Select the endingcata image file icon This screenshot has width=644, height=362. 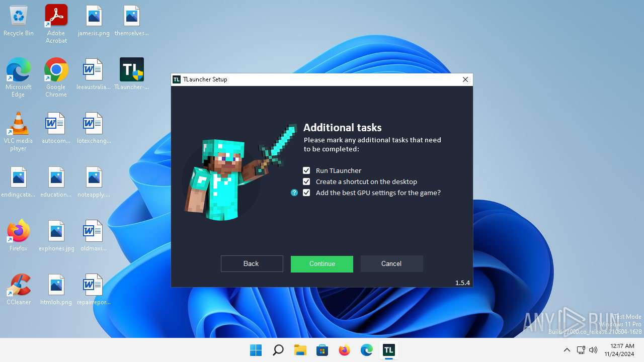pyautogui.click(x=19, y=182)
